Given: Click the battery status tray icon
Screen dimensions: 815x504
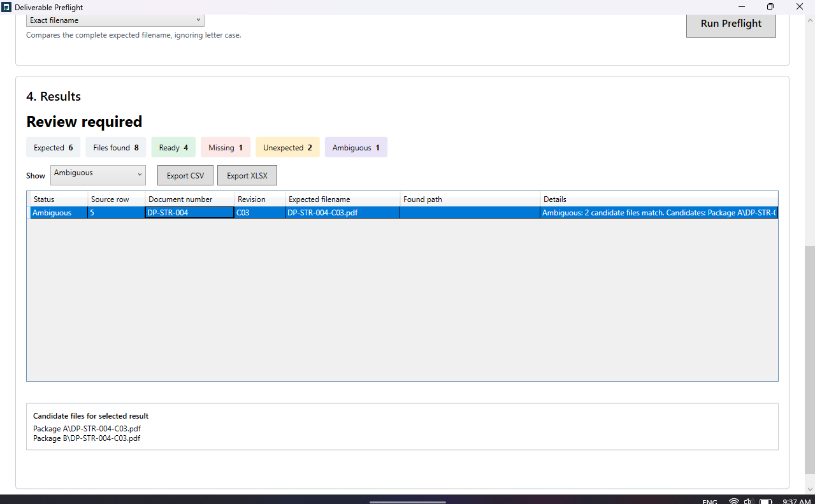Looking at the screenshot, I should 765,501.
